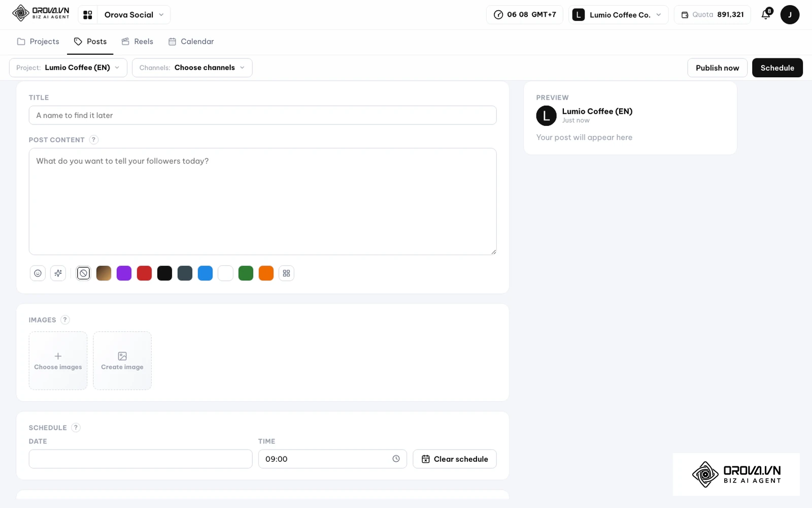Click the Clear schedule button
Viewport: 812px width, 508px height.
tap(455, 459)
